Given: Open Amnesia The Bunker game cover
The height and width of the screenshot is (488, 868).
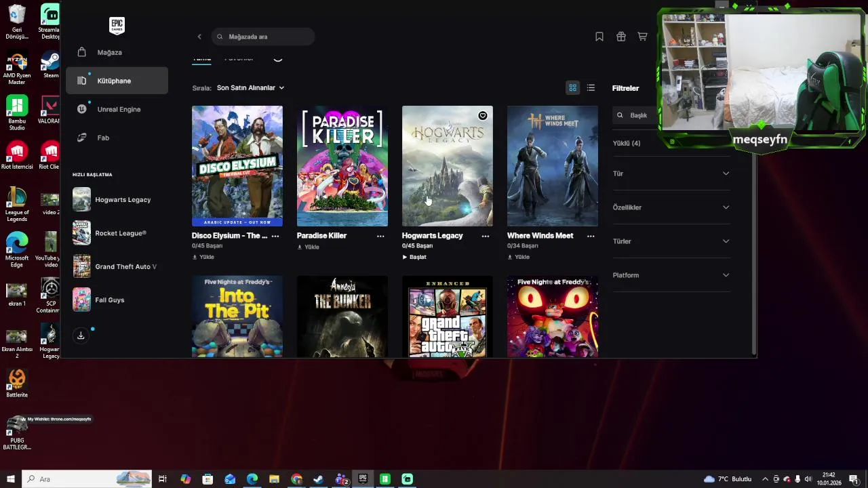Looking at the screenshot, I should pyautogui.click(x=342, y=316).
